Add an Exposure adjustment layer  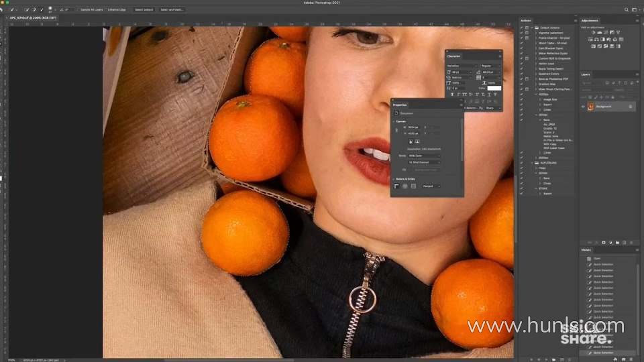(612, 32)
